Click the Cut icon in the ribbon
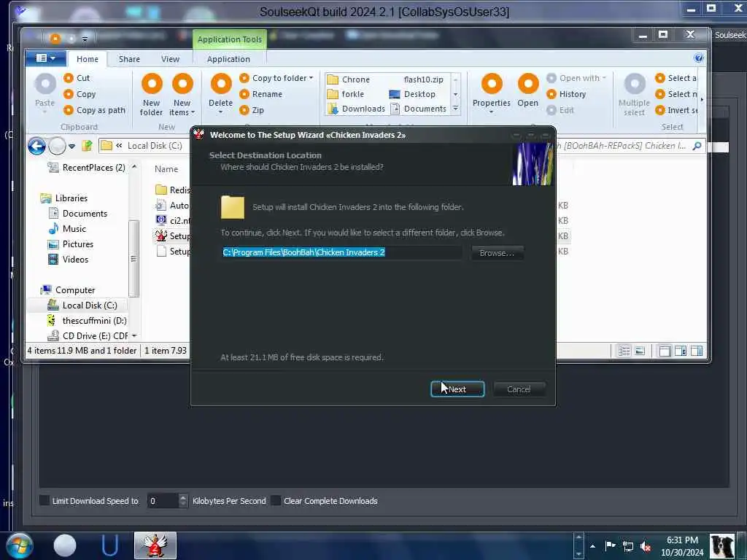Screen dimensions: 747x560 coord(69,78)
